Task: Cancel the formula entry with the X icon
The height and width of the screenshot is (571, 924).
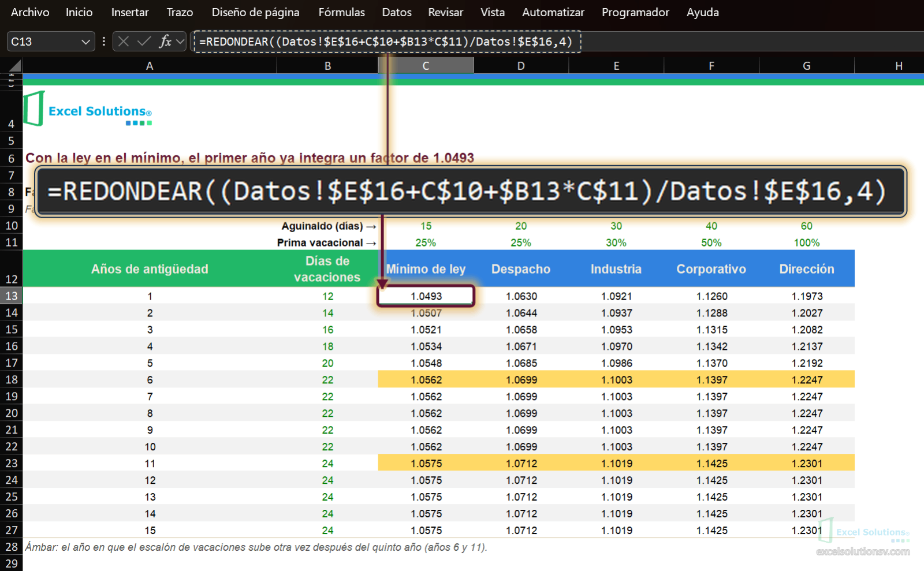Action: pyautogui.click(x=123, y=42)
